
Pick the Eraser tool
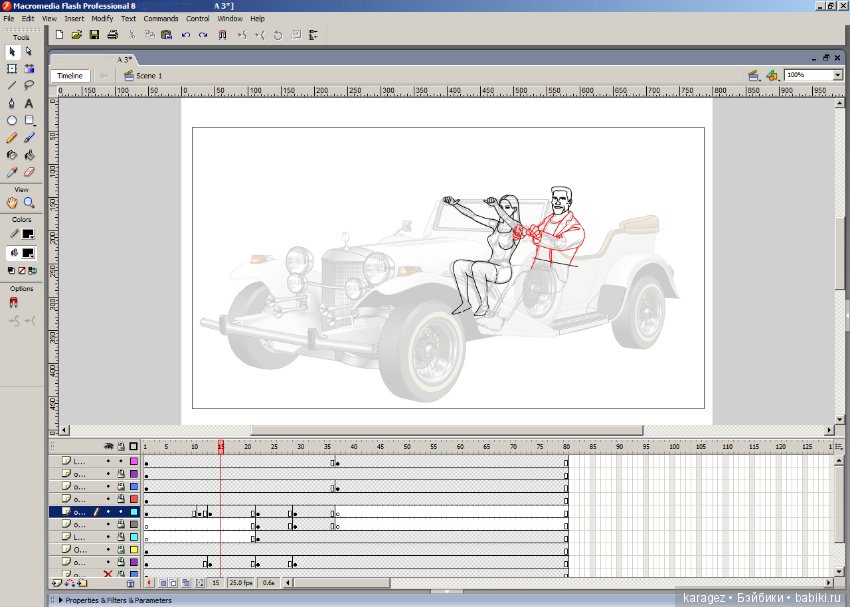click(29, 172)
